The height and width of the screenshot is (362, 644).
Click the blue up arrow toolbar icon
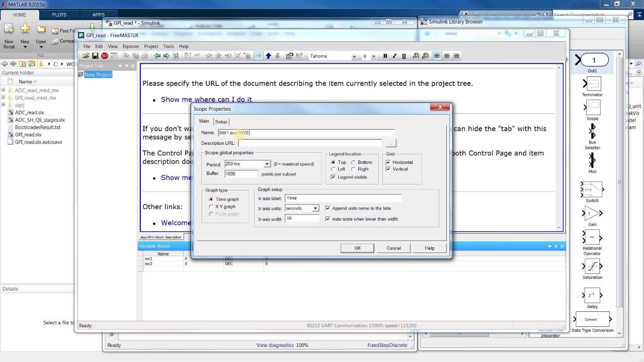pyautogui.click(x=268, y=56)
